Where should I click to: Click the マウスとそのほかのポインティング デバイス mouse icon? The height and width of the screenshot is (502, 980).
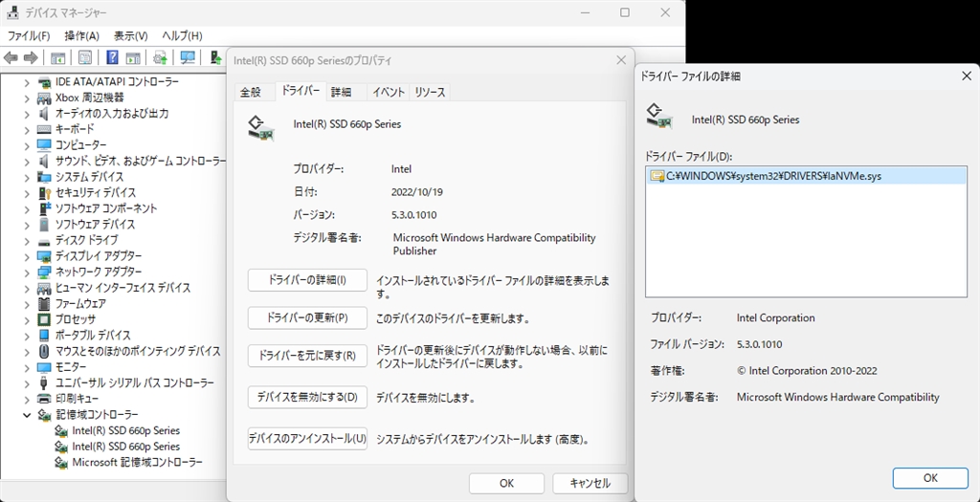44,352
